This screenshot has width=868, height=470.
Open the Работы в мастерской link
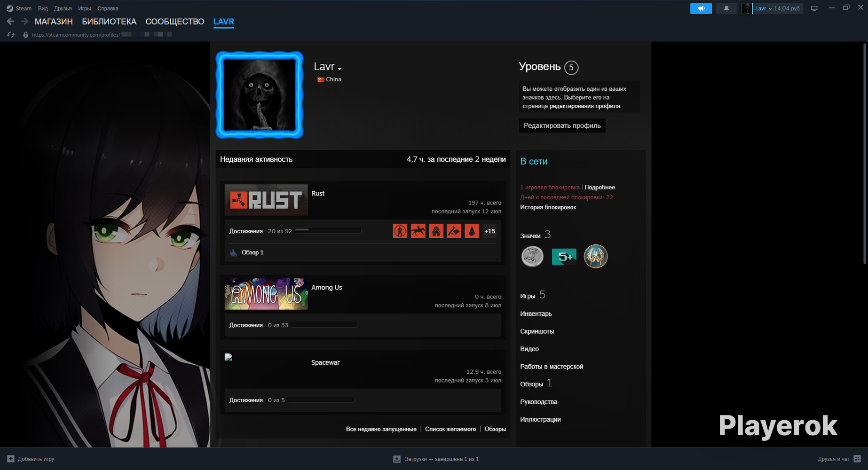[x=552, y=367]
